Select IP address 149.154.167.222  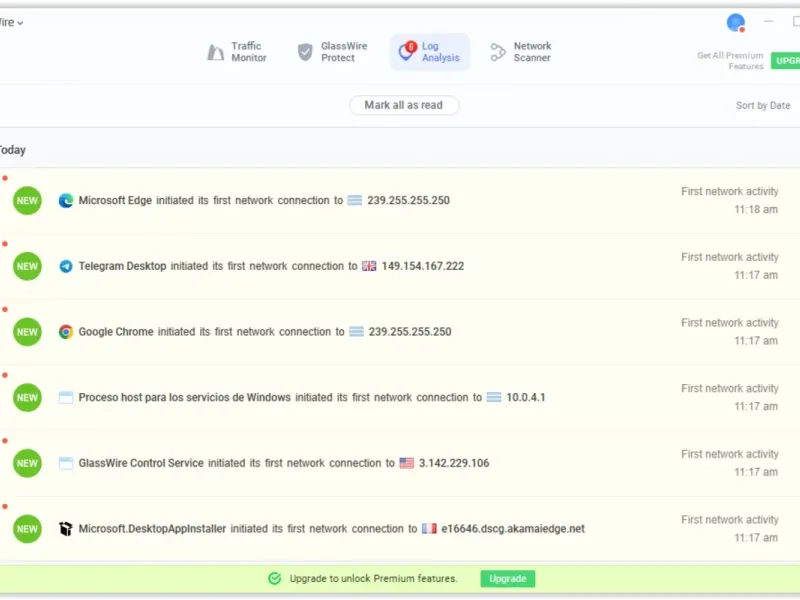pyautogui.click(x=423, y=266)
